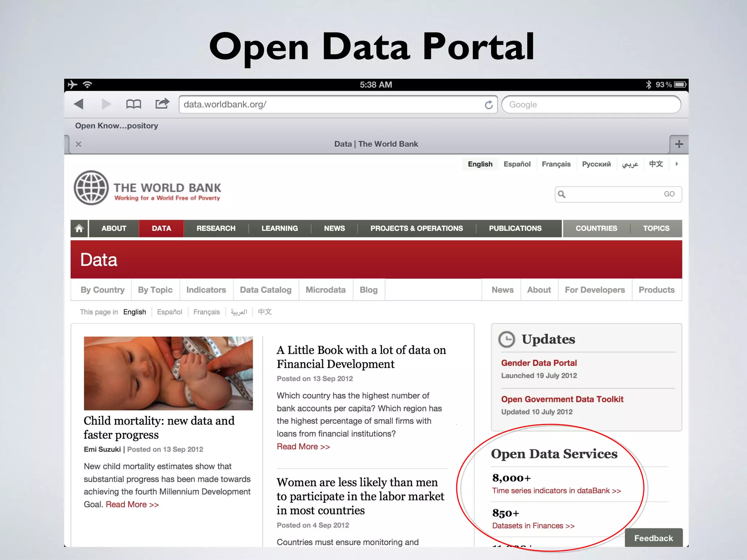Open Women are less likely article headline
Viewport: 747px width, 560px height.
click(x=360, y=496)
